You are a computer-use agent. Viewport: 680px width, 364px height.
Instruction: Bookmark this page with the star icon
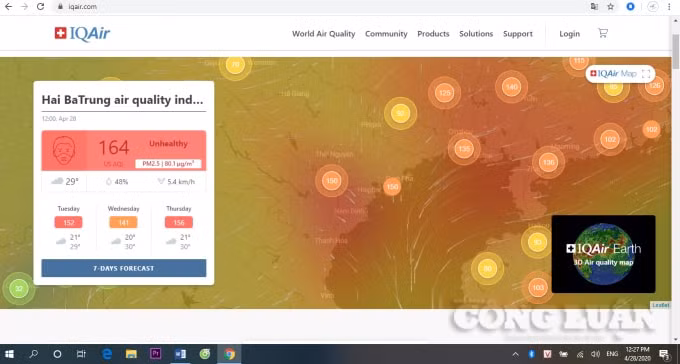point(611,7)
